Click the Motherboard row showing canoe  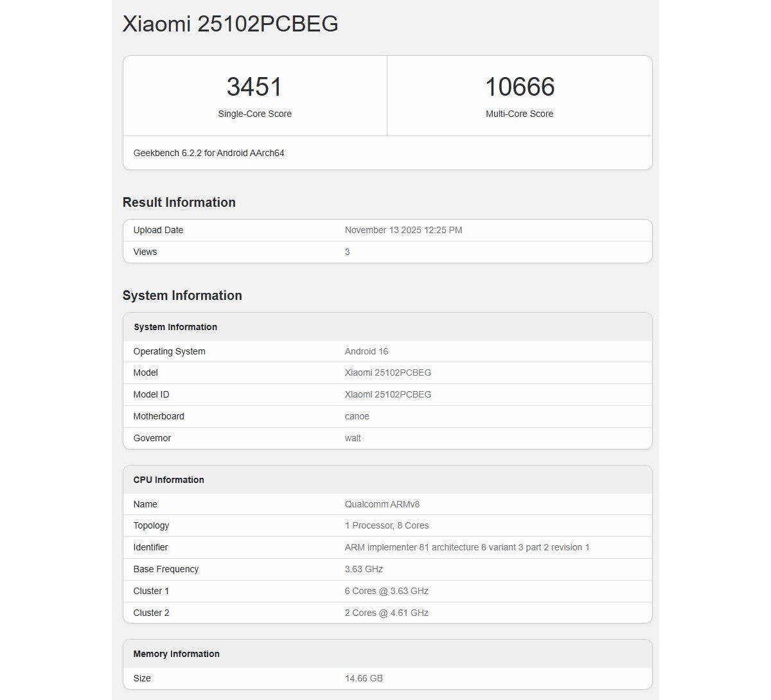coord(385,416)
